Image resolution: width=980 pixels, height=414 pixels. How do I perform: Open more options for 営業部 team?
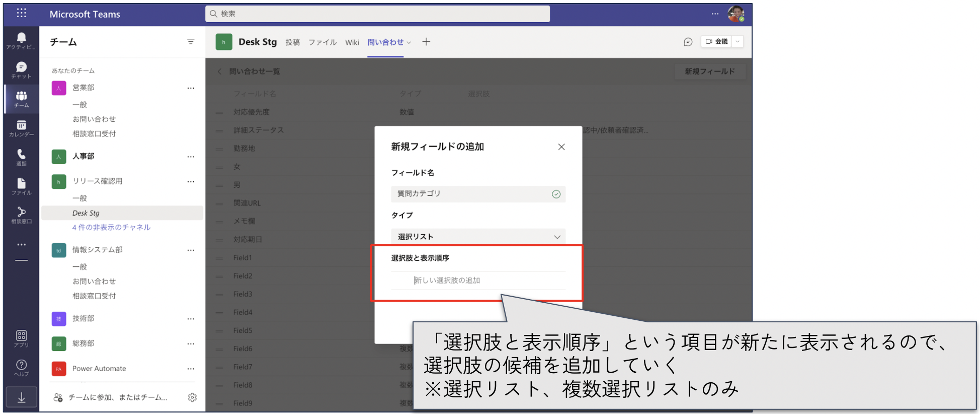point(191,88)
